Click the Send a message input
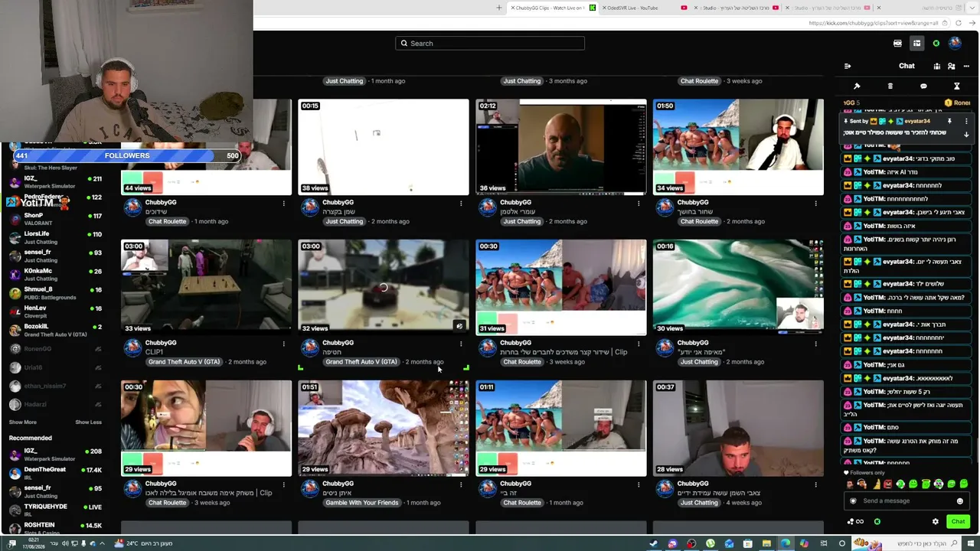This screenshot has width=980, height=551. [x=906, y=501]
